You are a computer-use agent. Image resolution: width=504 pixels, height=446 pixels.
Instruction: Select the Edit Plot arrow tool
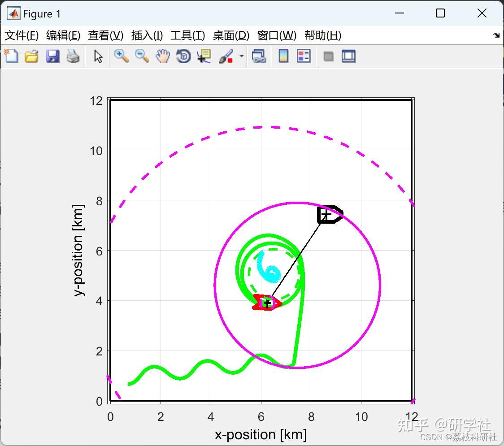click(x=98, y=56)
